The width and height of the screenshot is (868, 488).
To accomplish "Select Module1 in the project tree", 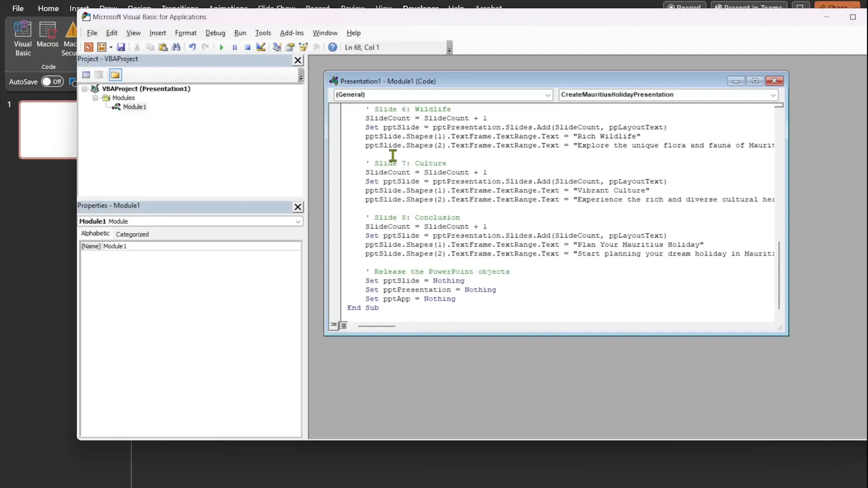I will point(134,107).
